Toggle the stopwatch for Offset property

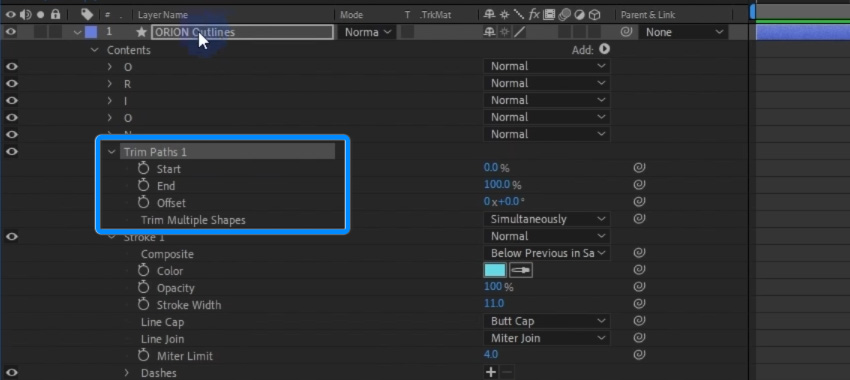pyautogui.click(x=143, y=202)
